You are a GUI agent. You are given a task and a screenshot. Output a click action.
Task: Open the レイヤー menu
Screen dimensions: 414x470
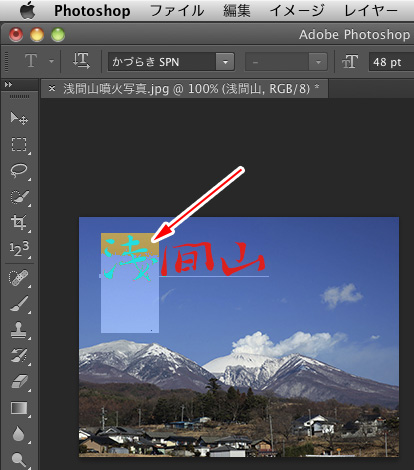click(371, 11)
